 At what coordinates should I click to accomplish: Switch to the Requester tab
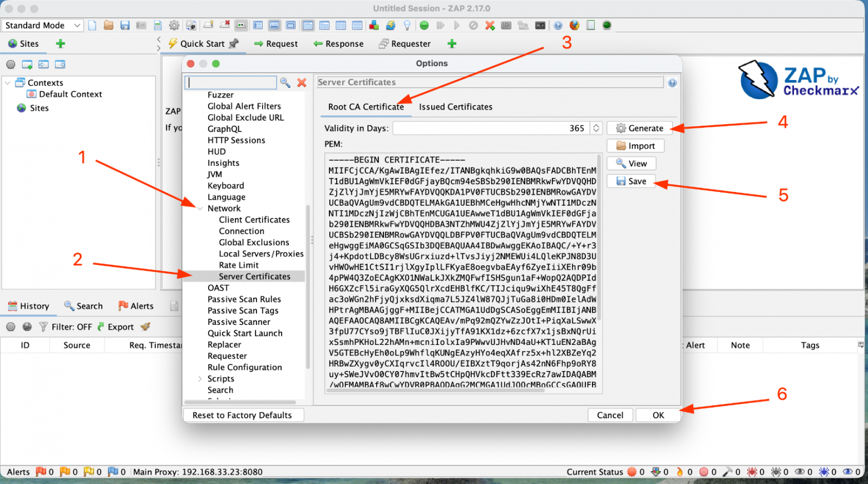pos(405,43)
